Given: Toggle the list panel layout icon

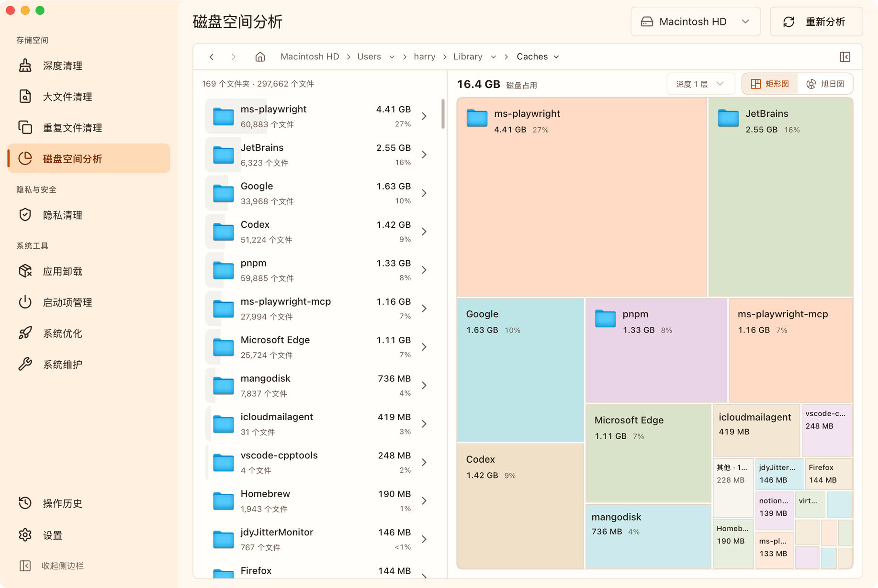Looking at the screenshot, I should click(845, 57).
